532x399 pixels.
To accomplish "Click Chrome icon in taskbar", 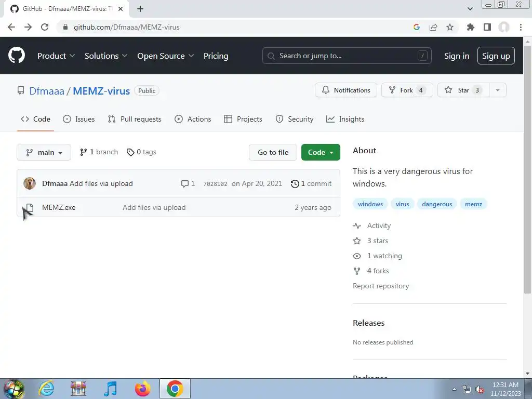I will click(x=175, y=389).
